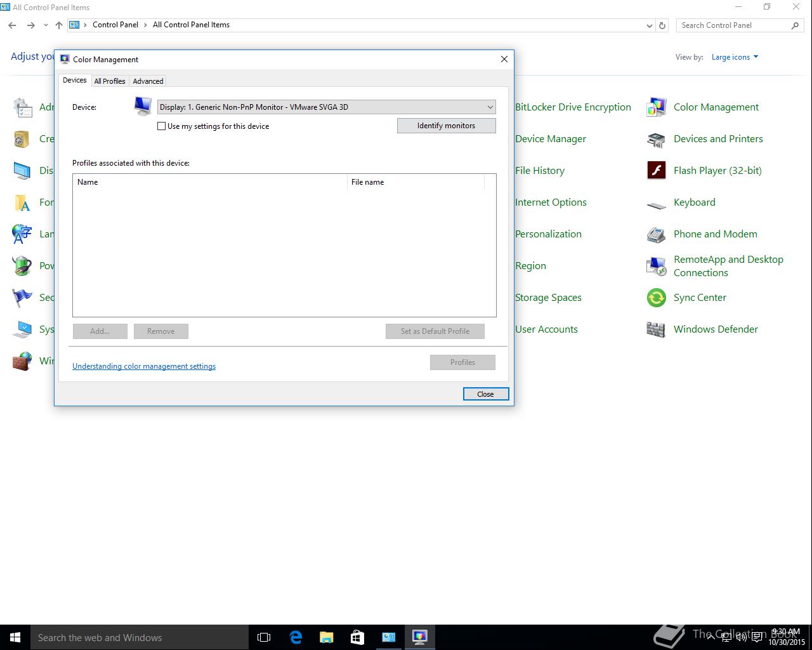Open the Device Manager item
The image size is (812, 650).
coord(551,139)
